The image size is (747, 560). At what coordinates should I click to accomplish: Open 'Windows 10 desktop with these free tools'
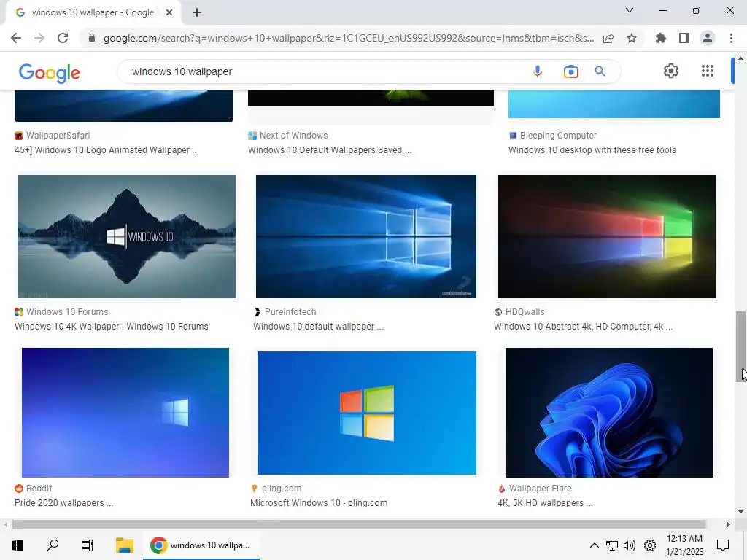click(x=592, y=150)
